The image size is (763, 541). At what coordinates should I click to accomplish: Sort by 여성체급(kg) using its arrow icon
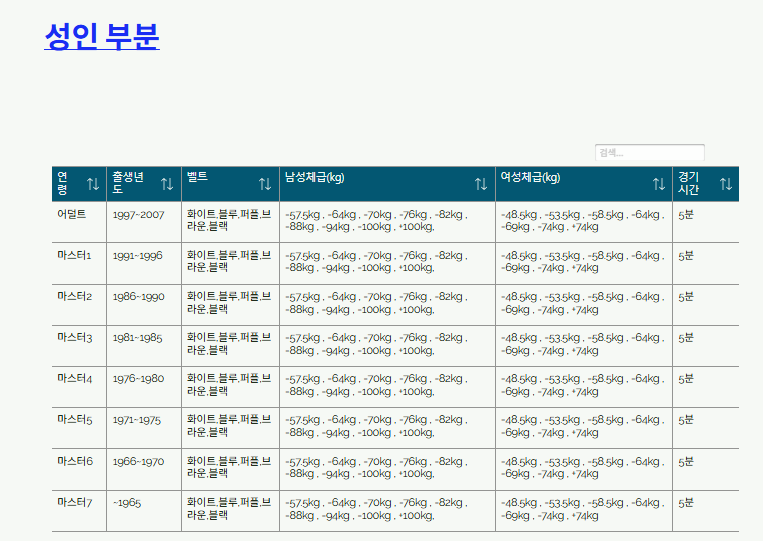pyautogui.click(x=659, y=184)
